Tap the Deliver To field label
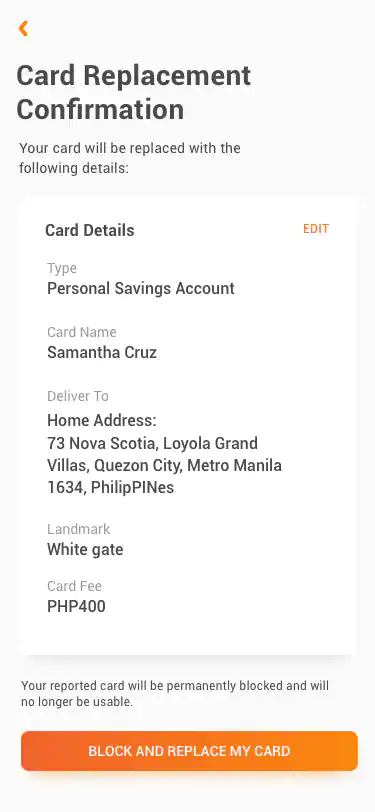The width and height of the screenshot is (375, 812). tap(78, 396)
